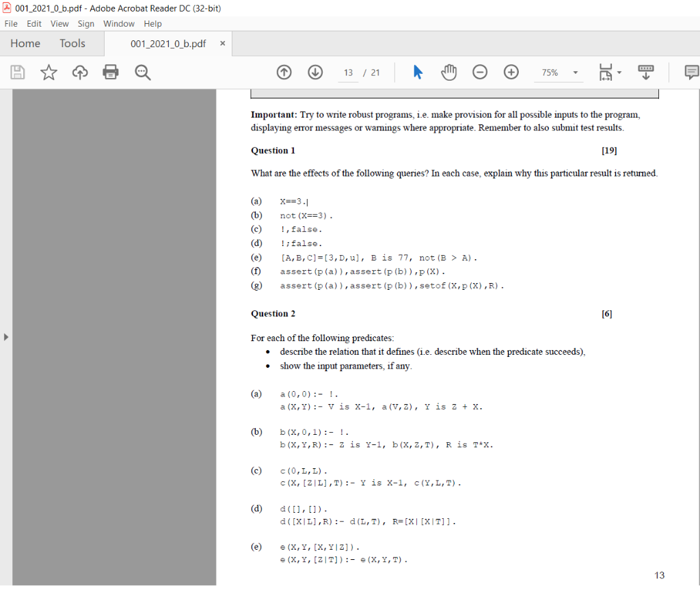Open the Comment pane
Image resolution: width=700 pixels, height=590 pixels.
(692, 72)
